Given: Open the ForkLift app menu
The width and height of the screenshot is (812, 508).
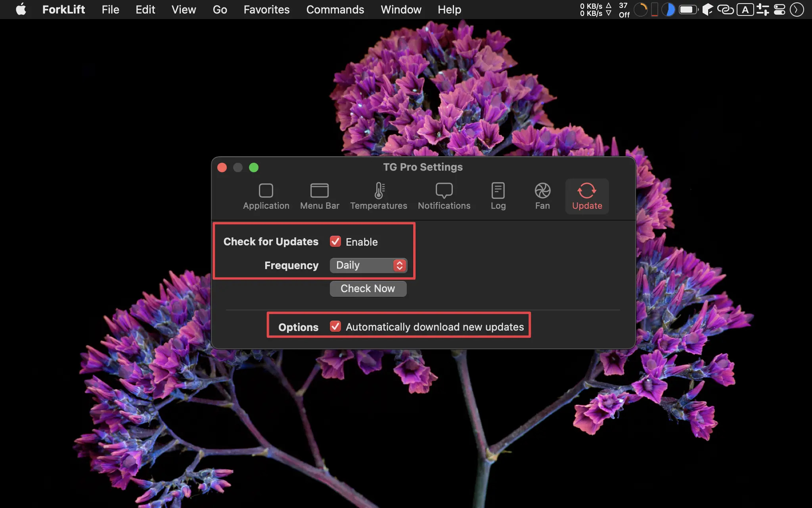Looking at the screenshot, I should coord(63,10).
